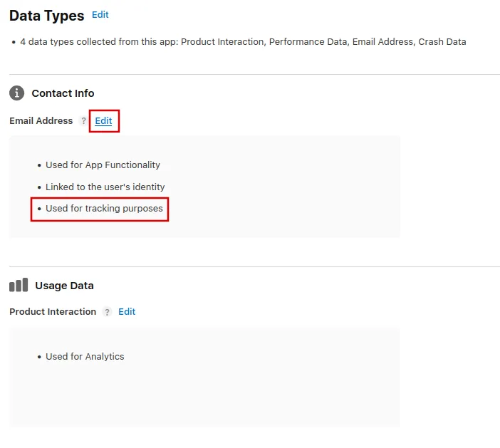This screenshot has height=448, width=500.
Task: Click the Usage Data section title
Action: pos(64,286)
